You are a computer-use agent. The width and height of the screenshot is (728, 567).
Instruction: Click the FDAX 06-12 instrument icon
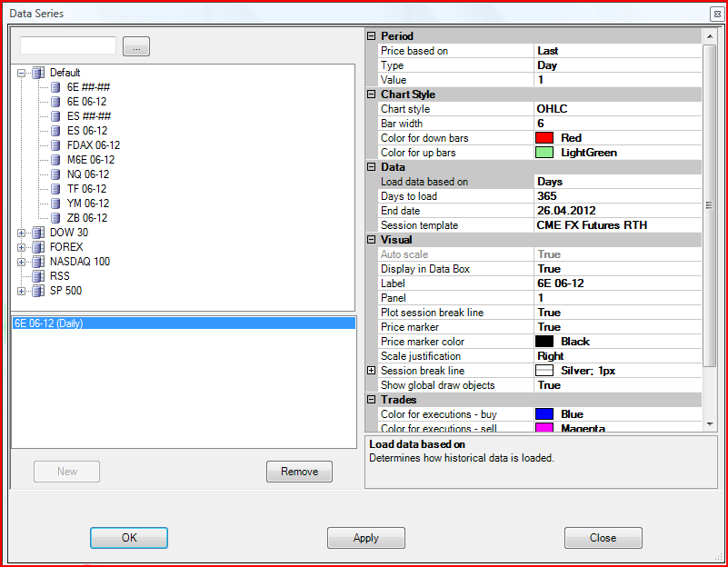coord(55,145)
